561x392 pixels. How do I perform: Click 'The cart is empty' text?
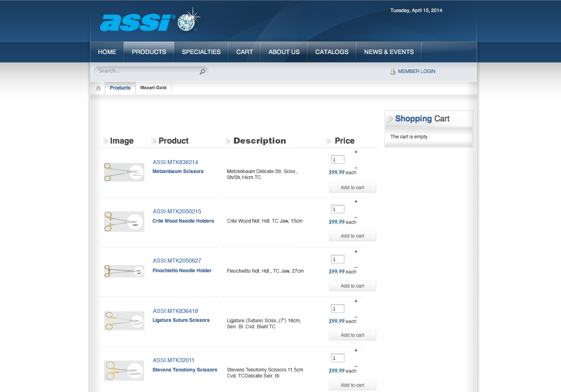click(409, 137)
